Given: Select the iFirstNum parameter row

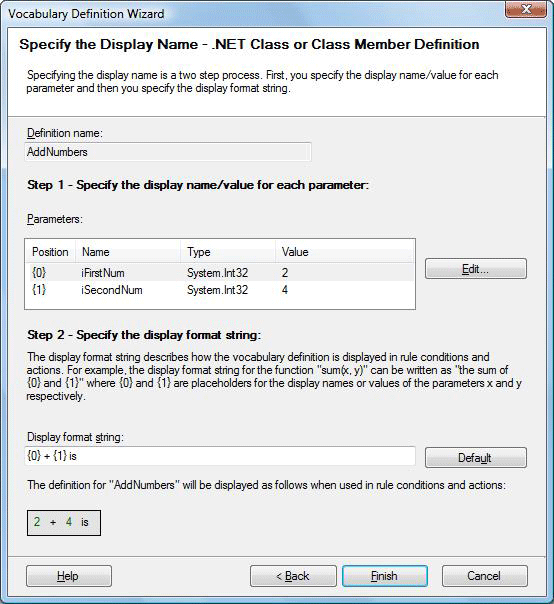Looking at the screenshot, I should [220, 273].
